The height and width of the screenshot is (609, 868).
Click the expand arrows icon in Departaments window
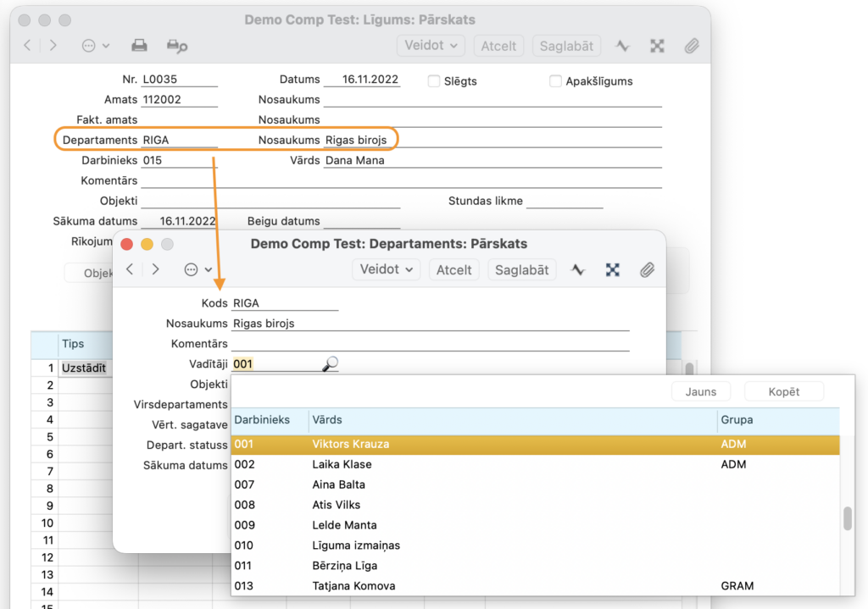click(613, 269)
